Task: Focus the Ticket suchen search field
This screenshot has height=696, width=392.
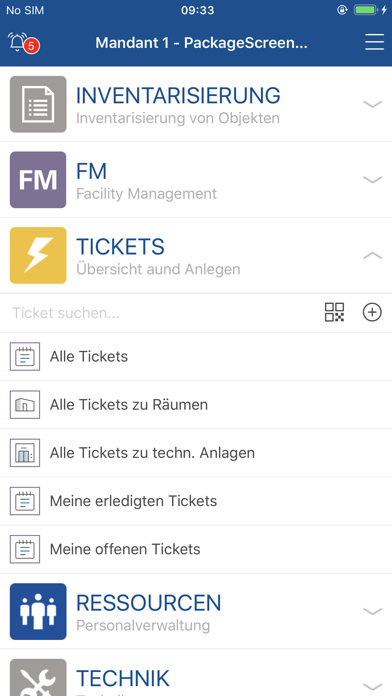Action: pyautogui.click(x=160, y=313)
